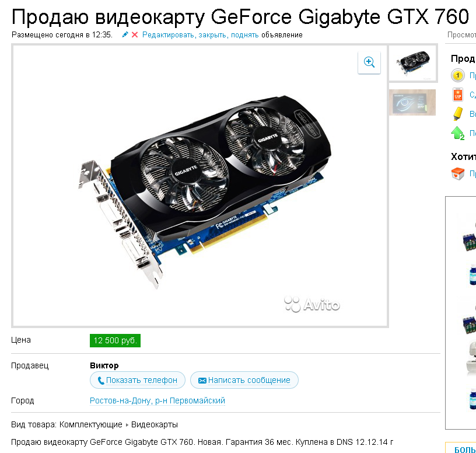Open 'Ростов-на-Дону, р-н Первомайский' city link
476x453 pixels.
click(x=157, y=400)
